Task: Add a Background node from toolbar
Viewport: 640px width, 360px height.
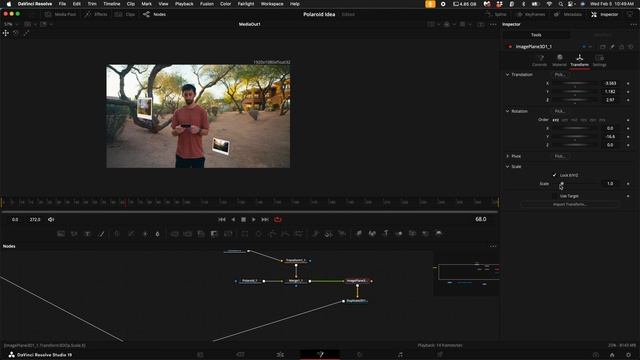Action: point(61,233)
